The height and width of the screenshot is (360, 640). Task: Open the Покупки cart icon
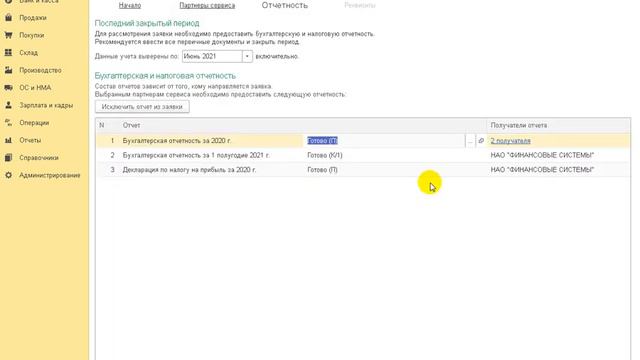[9, 35]
